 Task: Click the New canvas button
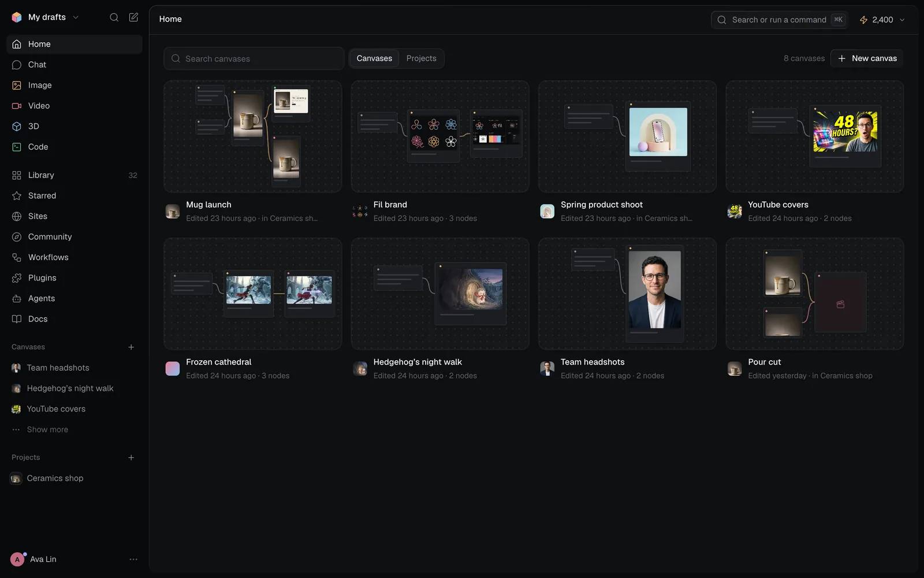(867, 58)
